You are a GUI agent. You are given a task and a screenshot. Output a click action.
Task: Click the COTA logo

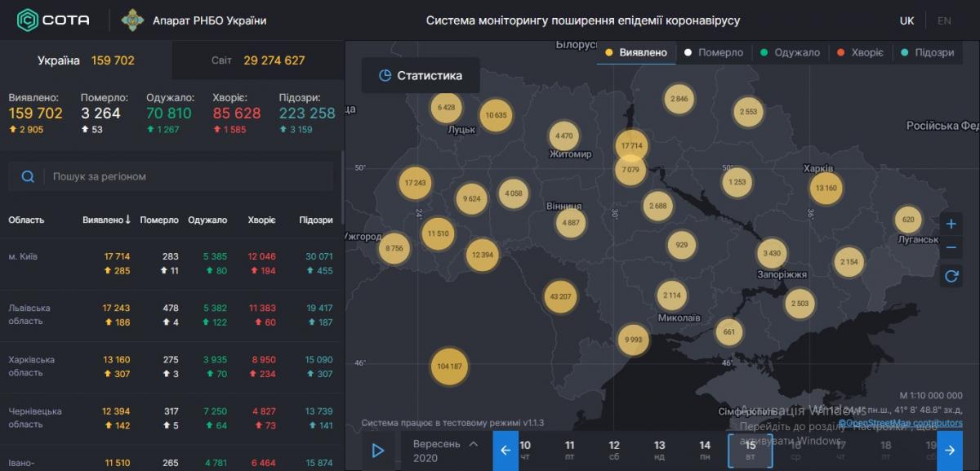click(x=53, y=20)
